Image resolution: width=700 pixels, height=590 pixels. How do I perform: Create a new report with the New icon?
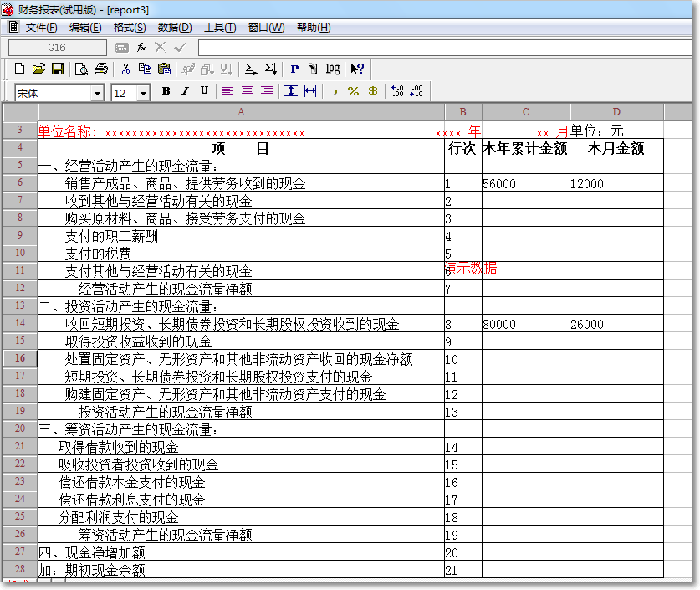coord(19,69)
